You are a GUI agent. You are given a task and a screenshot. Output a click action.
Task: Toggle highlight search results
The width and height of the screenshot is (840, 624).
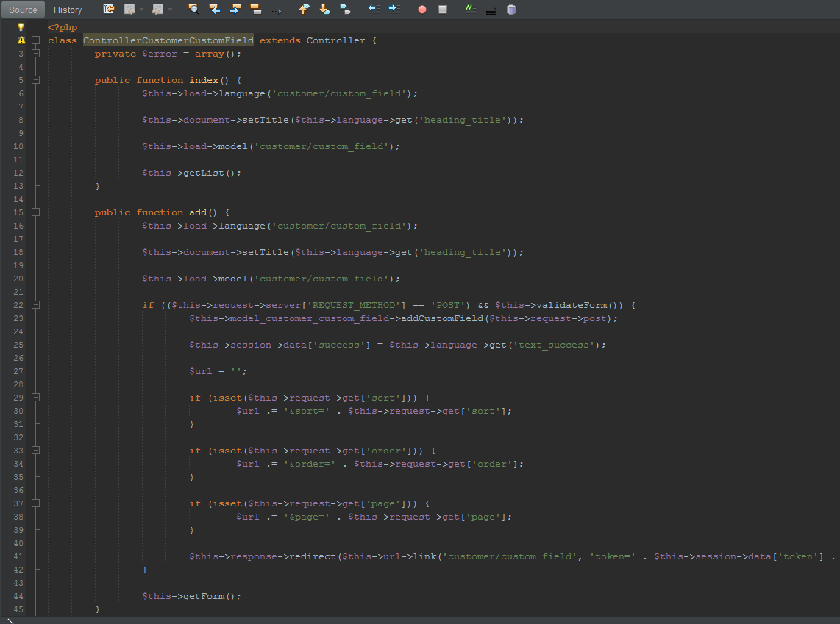click(256, 9)
